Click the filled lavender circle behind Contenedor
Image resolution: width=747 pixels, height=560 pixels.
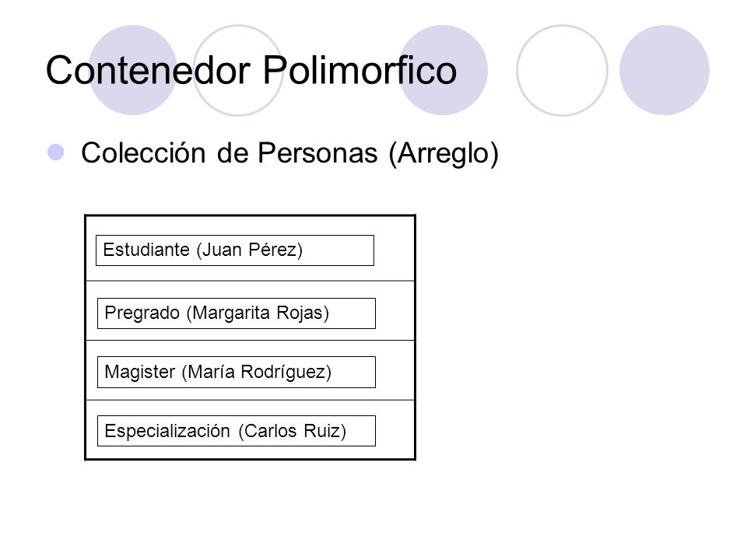coord(133,70)
